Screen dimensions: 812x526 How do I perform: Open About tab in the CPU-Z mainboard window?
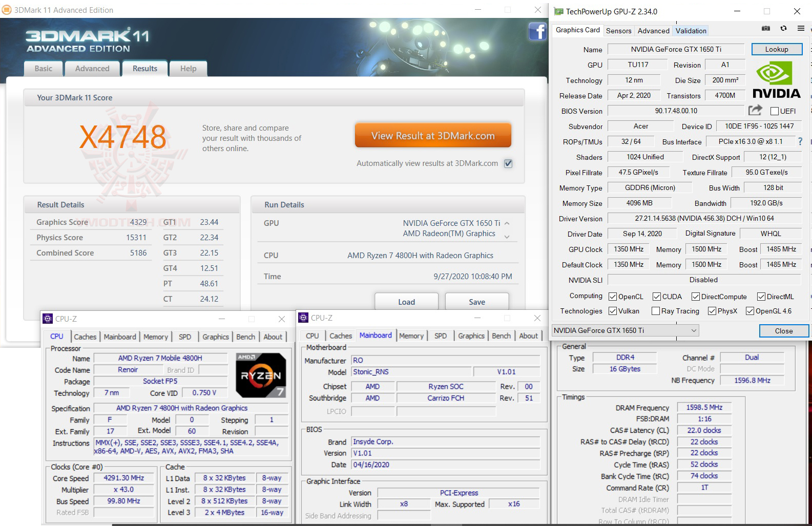[529, 335]
